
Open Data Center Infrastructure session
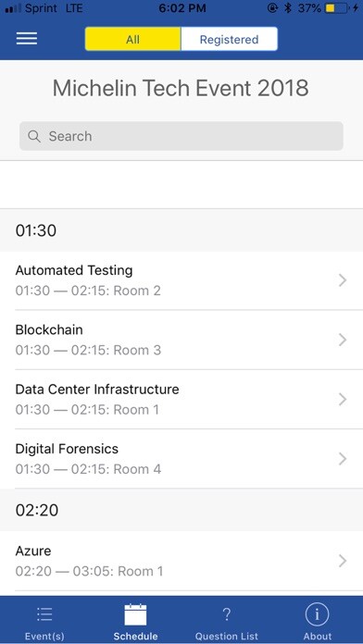[x=181, y=399]
